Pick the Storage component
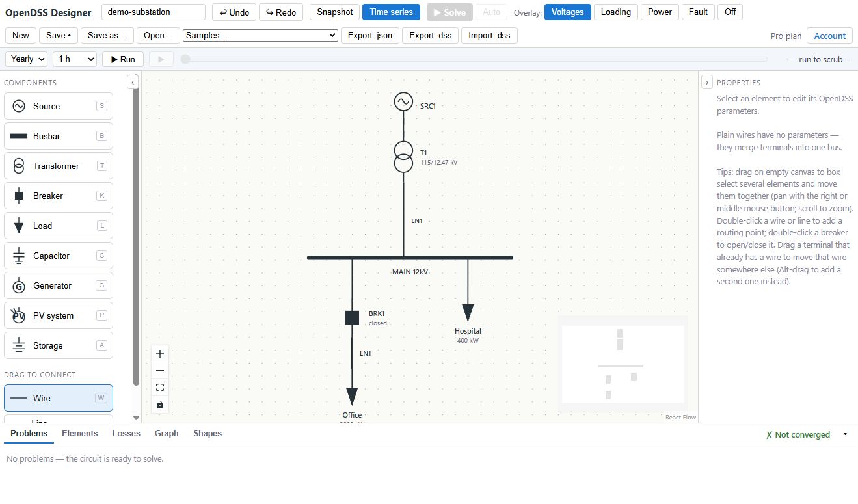 pyautogui.click(x=59, y=345)
